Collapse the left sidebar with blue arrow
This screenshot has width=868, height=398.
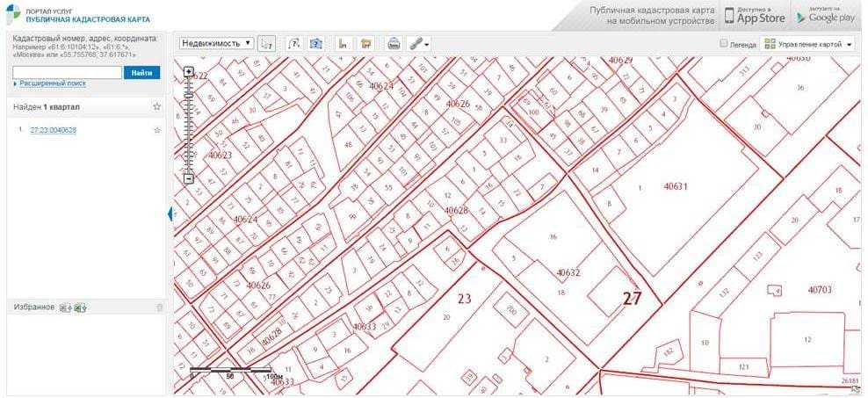click(170, 213)
